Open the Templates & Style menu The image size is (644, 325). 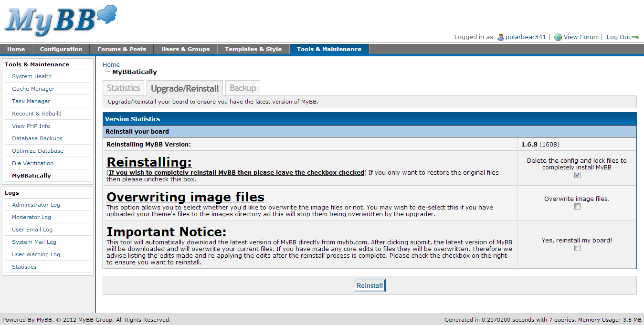253,49
